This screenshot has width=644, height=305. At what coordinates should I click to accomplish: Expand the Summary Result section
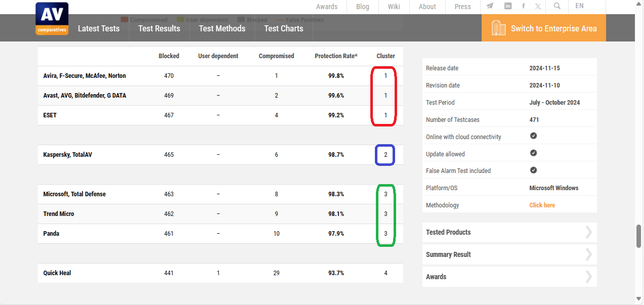point(509,254)
